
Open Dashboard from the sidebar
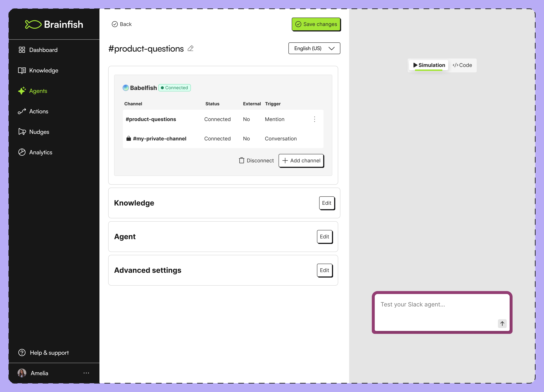click(43, 50)
